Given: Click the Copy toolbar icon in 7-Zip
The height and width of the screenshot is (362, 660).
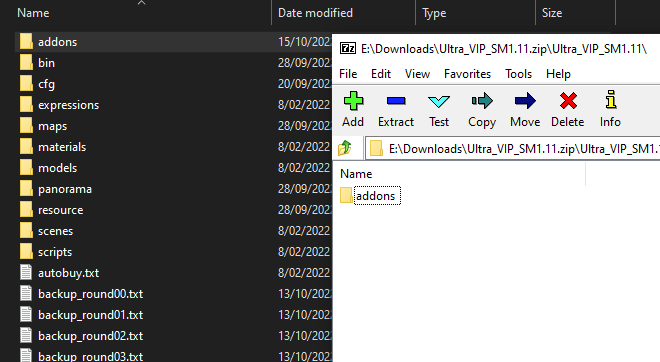Looking at the screenshot, I should [482, 101].
